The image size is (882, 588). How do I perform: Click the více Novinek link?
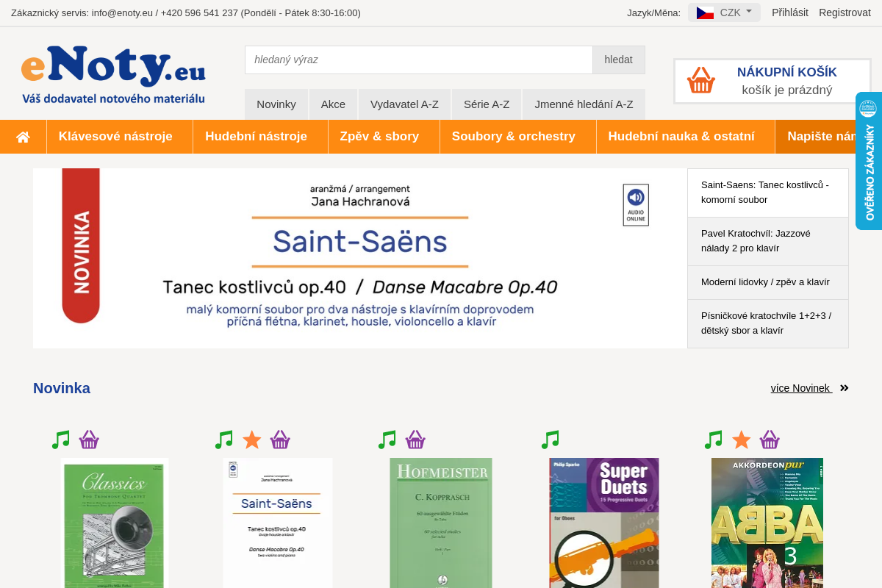point(800,388)
